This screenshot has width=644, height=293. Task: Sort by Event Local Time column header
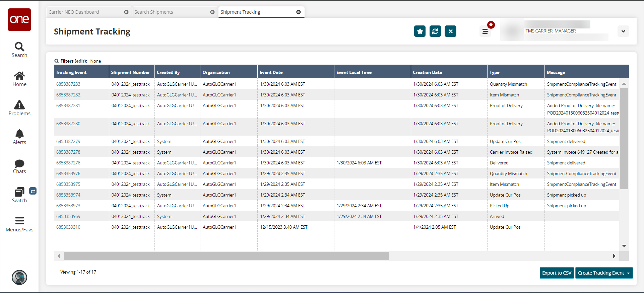point(373,72)
